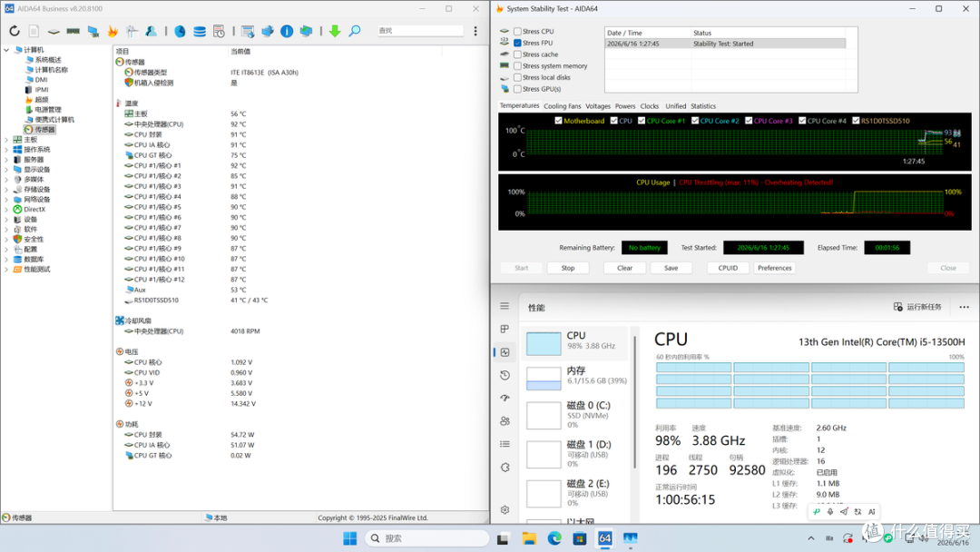
Task: Click the Windows Start button
Action: 350,538
